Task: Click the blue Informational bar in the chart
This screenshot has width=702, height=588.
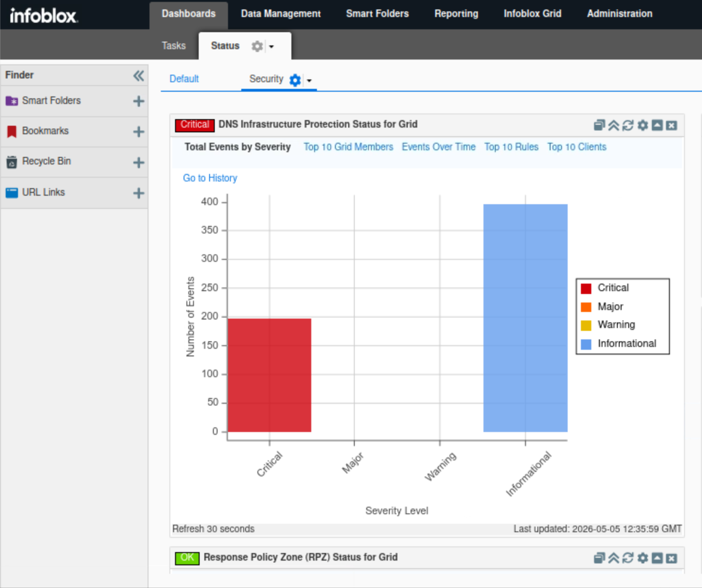Action: [526, 318]
